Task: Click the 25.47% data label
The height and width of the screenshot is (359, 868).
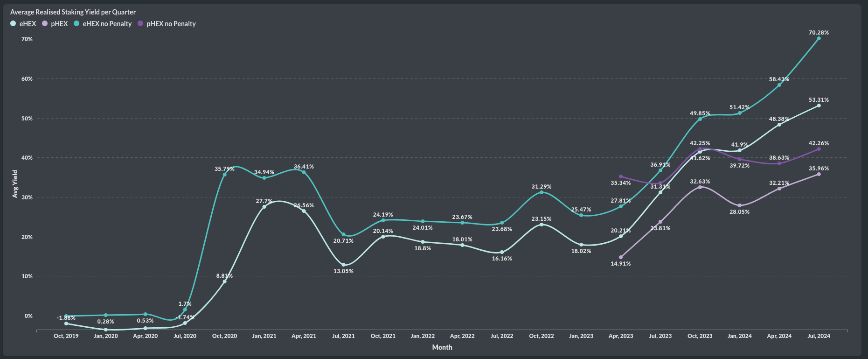Action: tap(581, 210)
